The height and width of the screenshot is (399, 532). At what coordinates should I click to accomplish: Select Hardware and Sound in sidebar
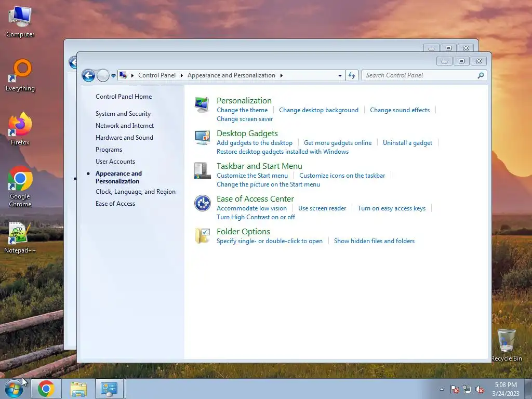click(124, 137)
